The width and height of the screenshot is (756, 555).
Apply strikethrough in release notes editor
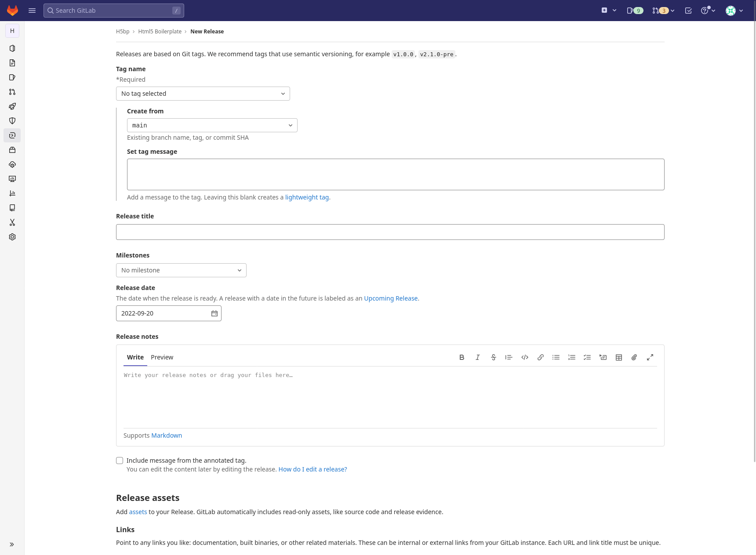(x=493, y=357)
